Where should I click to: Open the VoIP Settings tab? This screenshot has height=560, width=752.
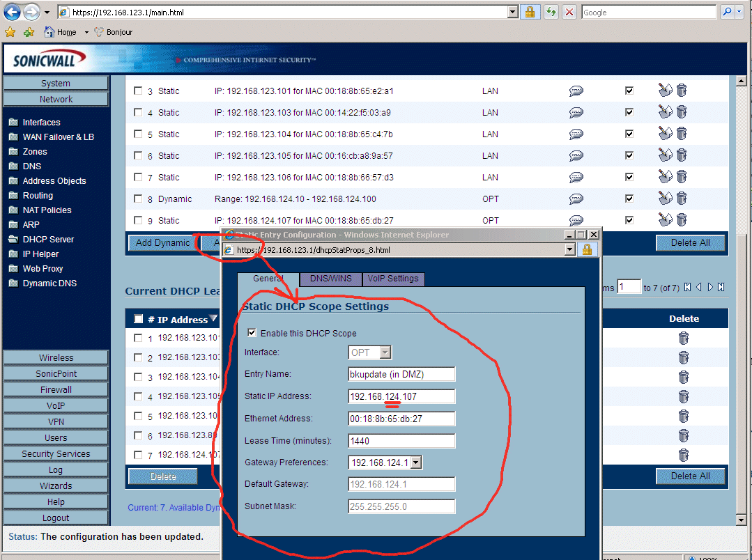coord(393,279)
